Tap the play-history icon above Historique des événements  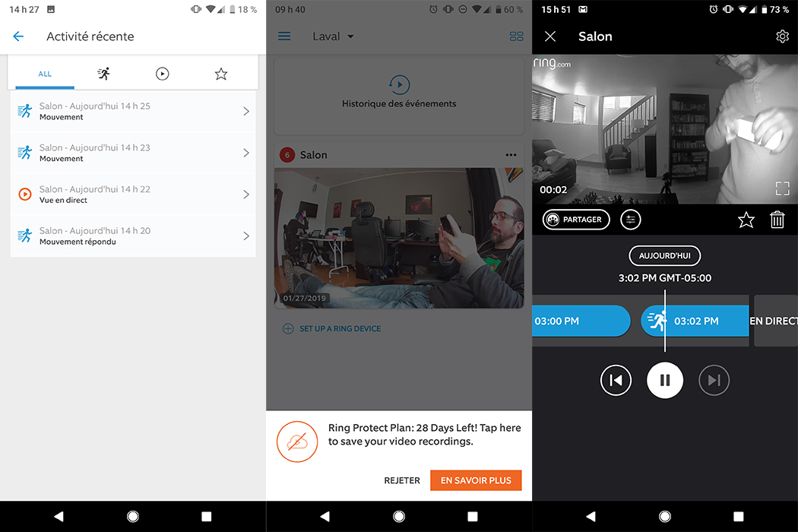click(399, 84)
